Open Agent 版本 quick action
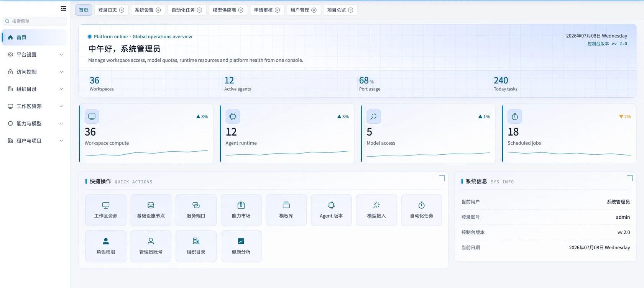Viewport: 644px width, 288px height. [x=331, y=210]
